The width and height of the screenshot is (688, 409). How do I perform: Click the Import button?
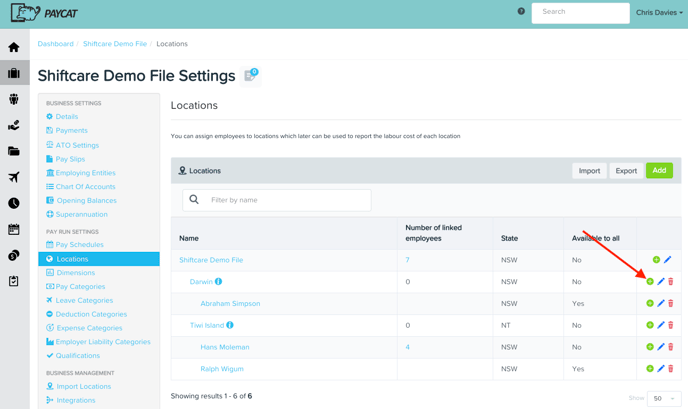(589, 171)
